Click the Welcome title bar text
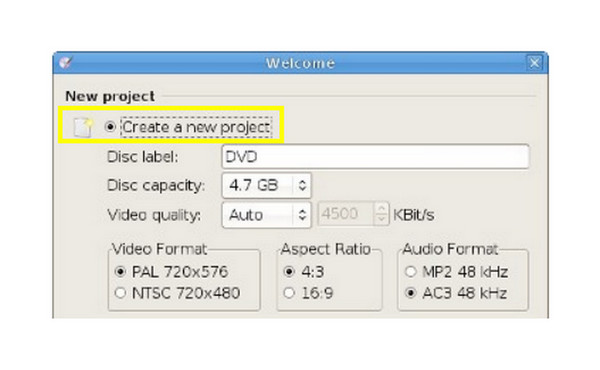 [301, 63]
